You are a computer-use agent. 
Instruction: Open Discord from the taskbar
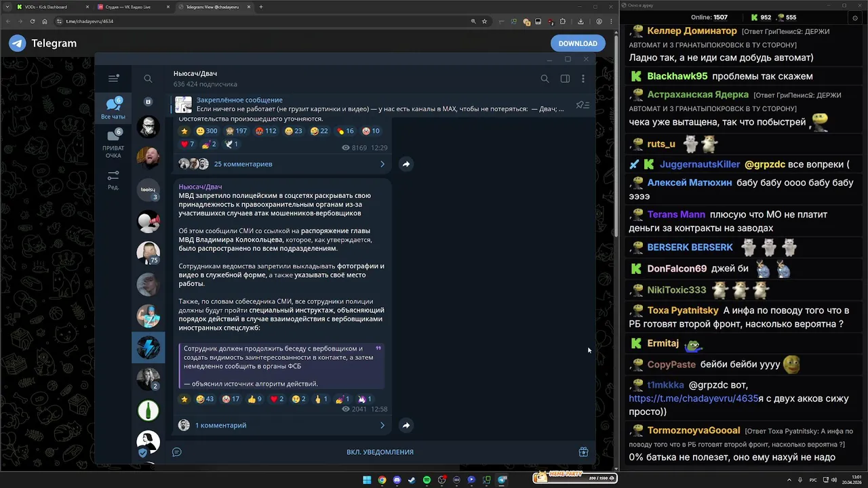pos(397,480)
